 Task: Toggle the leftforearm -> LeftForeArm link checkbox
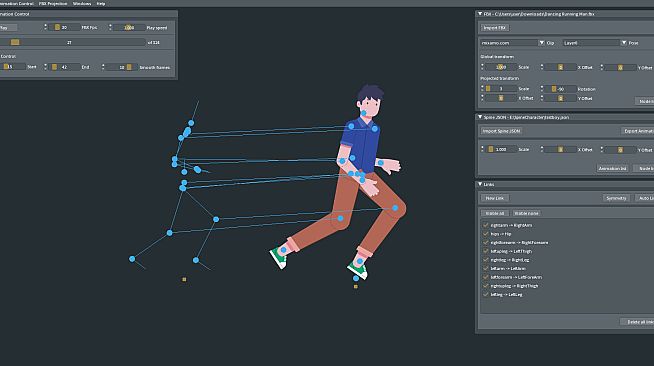pos(485,277)
